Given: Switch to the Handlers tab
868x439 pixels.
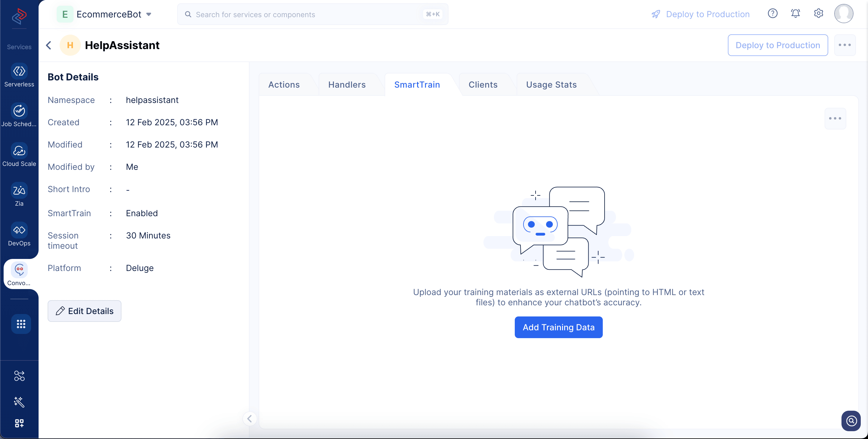Looking at the screenshot, I should (347, 85).
